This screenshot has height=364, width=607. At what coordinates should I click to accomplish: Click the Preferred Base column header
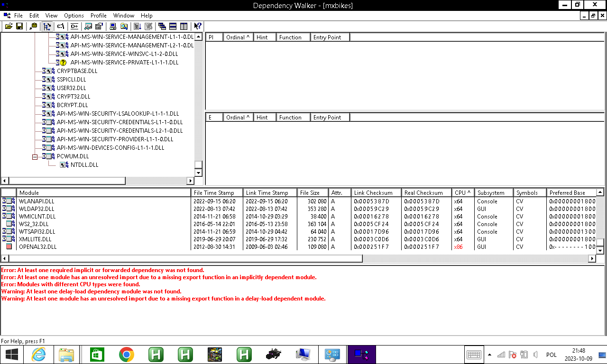(x=571, y=193)
